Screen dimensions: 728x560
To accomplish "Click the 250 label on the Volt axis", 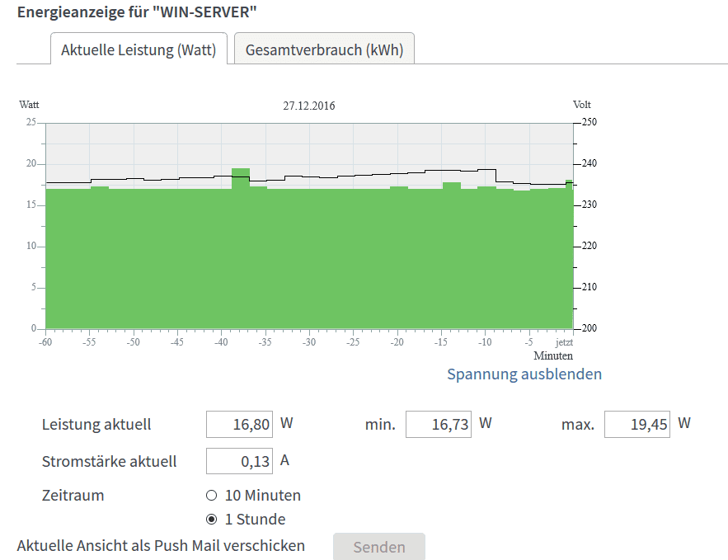I will coord(589,122).
